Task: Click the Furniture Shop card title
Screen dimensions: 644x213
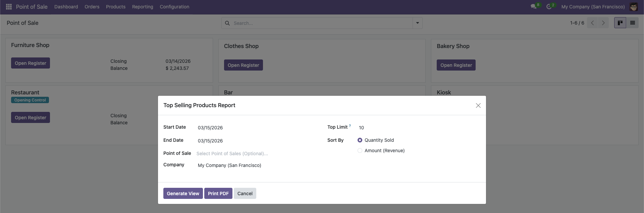Action: click(x=30, y=45)
